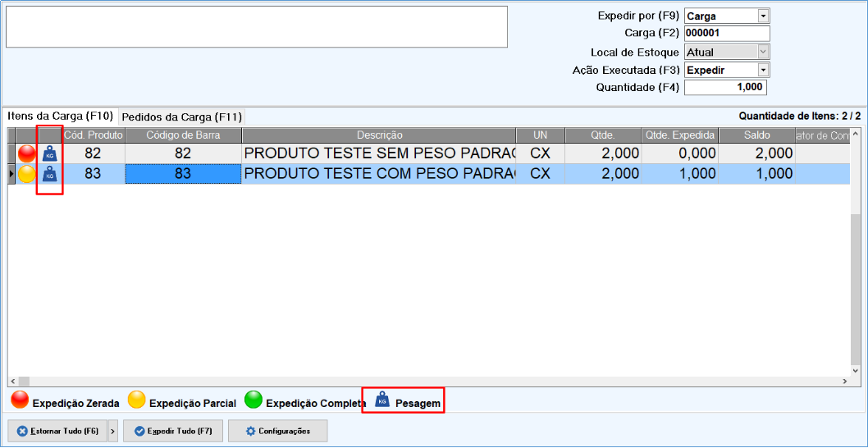This screenshot has width=868, height=448.
Task: Click the grid's vertical scrollbar down arrow
Action: (856, 370)
